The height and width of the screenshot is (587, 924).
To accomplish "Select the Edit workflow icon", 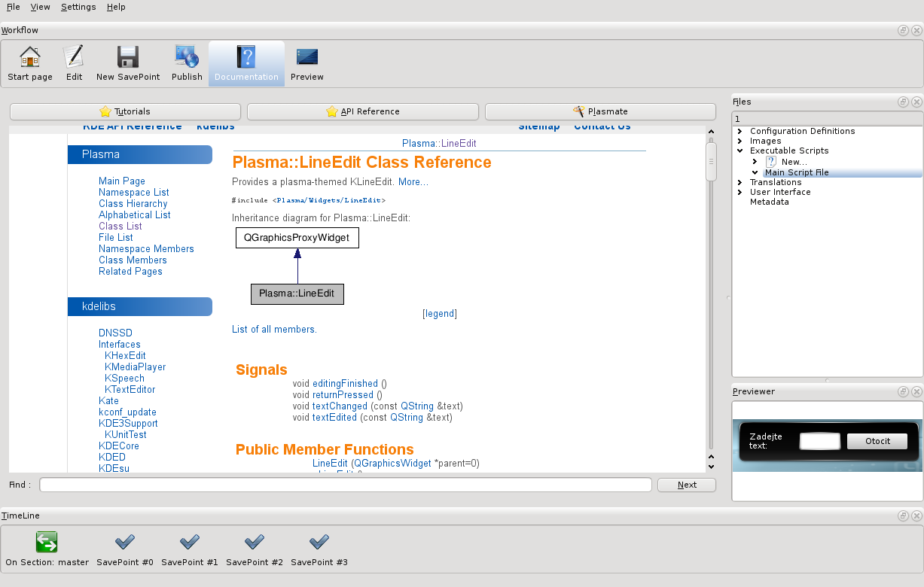I will pos(74,63).
